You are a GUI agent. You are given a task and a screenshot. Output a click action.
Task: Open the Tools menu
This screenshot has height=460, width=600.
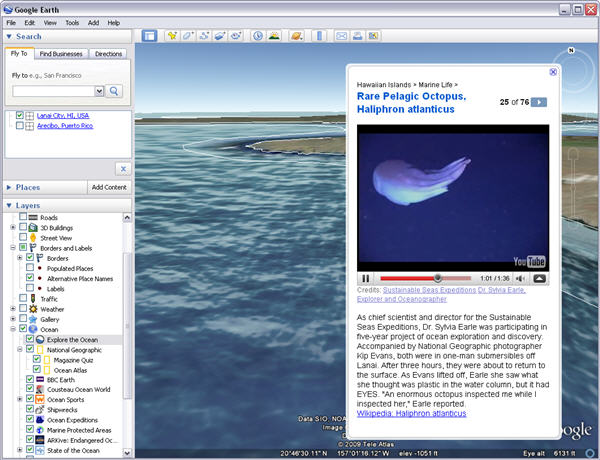pyautogui.click(x=72, y=21)
